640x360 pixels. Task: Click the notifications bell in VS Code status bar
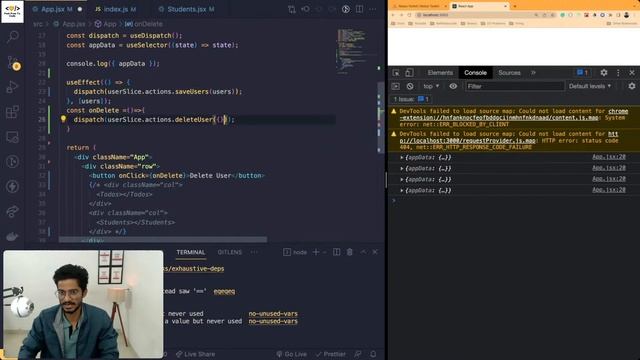tap(373, 354)
